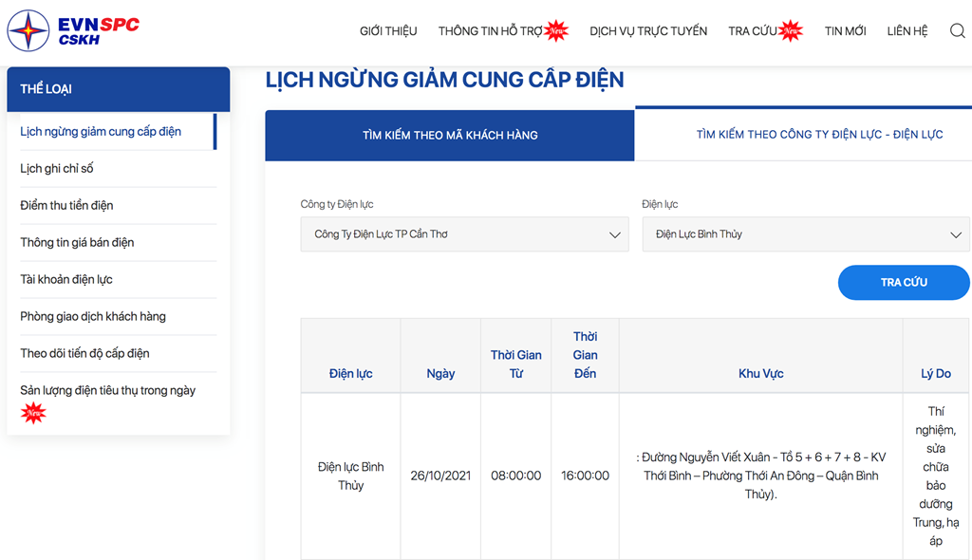The height and width of the screenshot is (560, 972).
Task: Open the Công ty Điện lực dropdown
Action: (464, 233)
